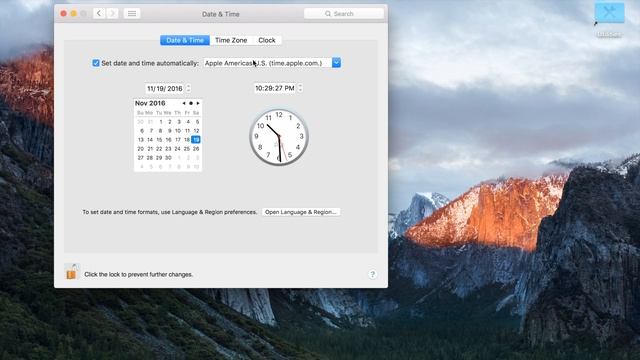Click the analog clock face

click(x=279, y=137)
